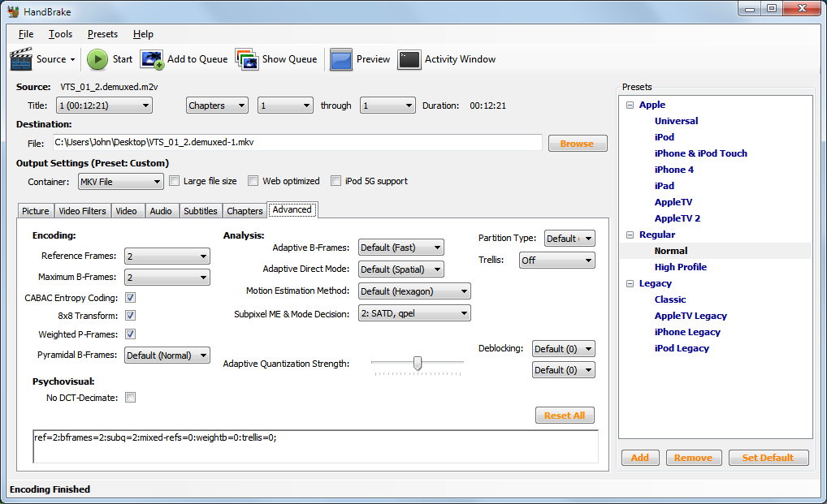Click the Add preset button
Screen dimensions: 827x504
point(640,458)
